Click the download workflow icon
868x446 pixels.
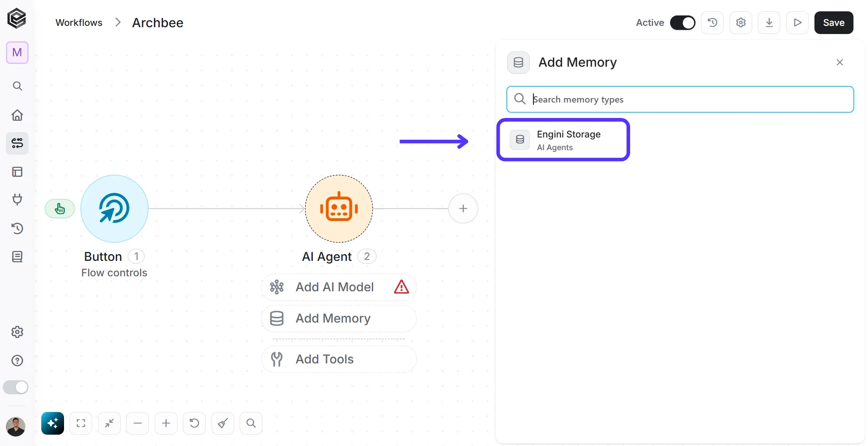click(769, 23)
